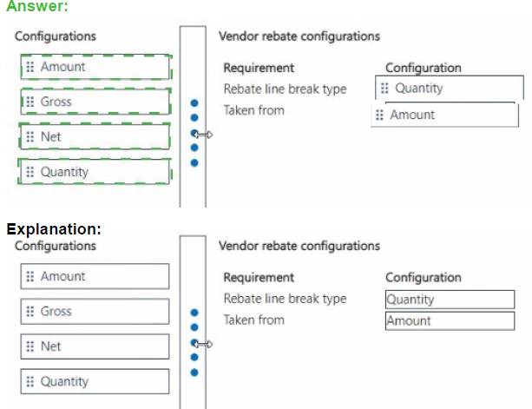Click Net drag handle in Answer Configurations list
The width and height of the screenshot is (532, 409).
(30, 137)
